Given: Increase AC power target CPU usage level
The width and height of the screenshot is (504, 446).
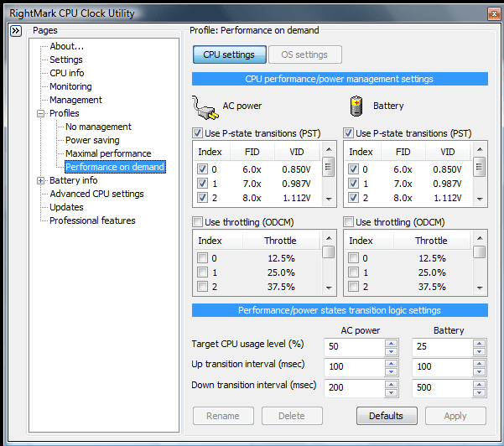Looking at the screenshot, I should click(x=391, y=344).
